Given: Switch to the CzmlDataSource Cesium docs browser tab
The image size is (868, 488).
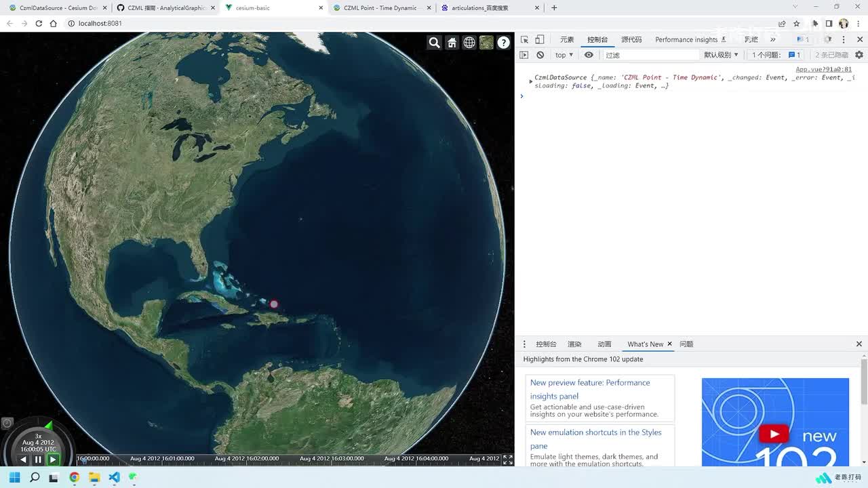Looking at the screenshot, I should (x=57, y=8).
